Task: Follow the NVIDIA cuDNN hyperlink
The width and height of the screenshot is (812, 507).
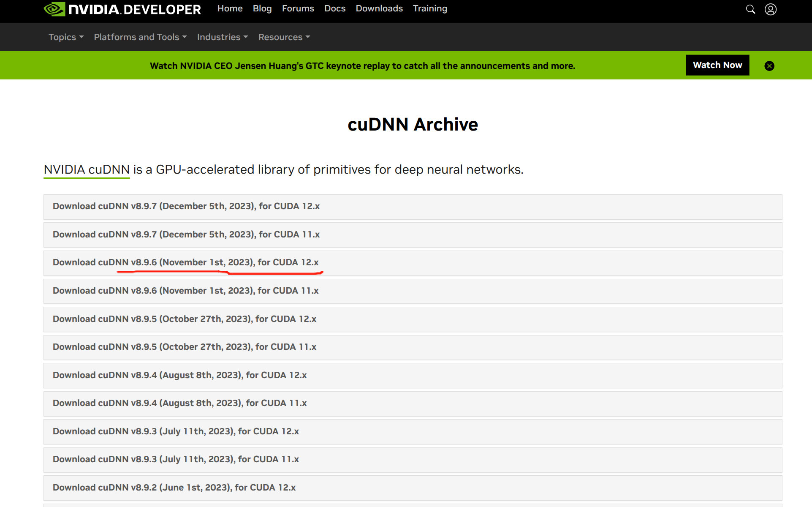Action: click(x=87, y=169)
